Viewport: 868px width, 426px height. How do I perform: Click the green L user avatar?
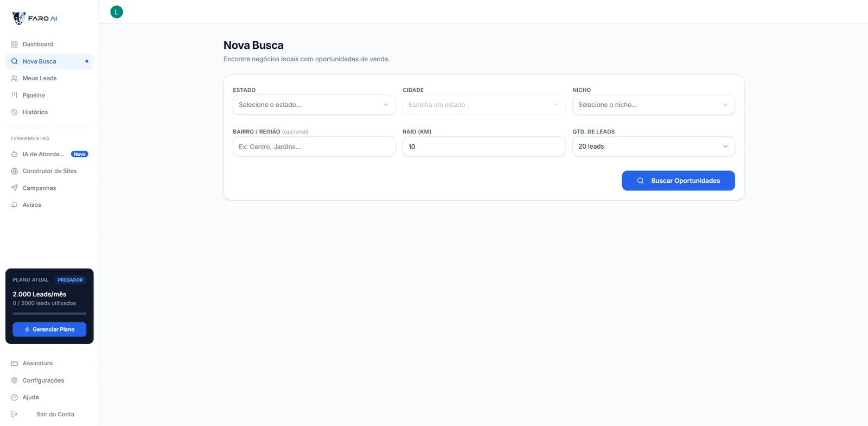point(117,12)
